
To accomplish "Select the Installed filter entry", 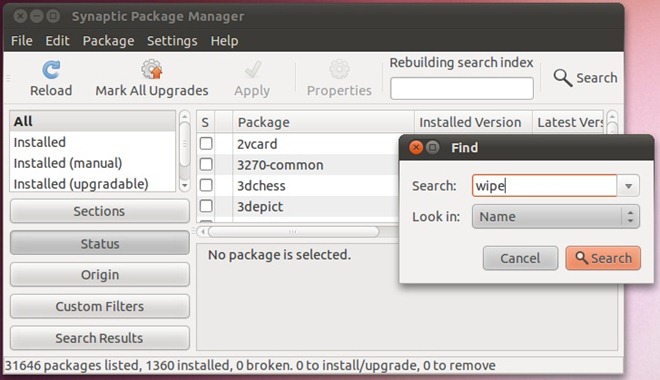I will 92,142.
